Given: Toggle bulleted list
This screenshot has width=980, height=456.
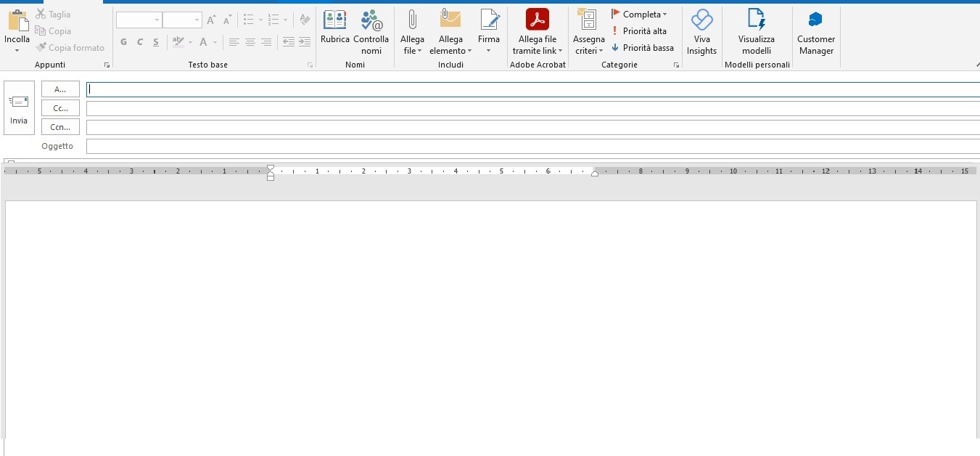Looking at the screenshot, I should coord(248,20).
